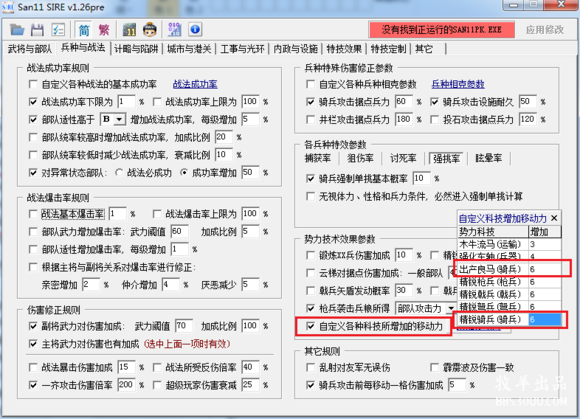Open the 战法成功率 link
Screen dimensions: 580x419
[x=195, y=84]
